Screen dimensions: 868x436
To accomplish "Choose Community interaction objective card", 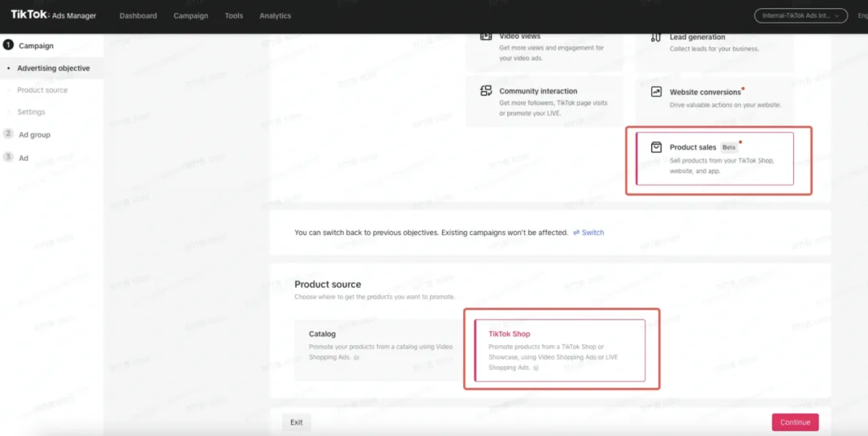I will (544, 101).
